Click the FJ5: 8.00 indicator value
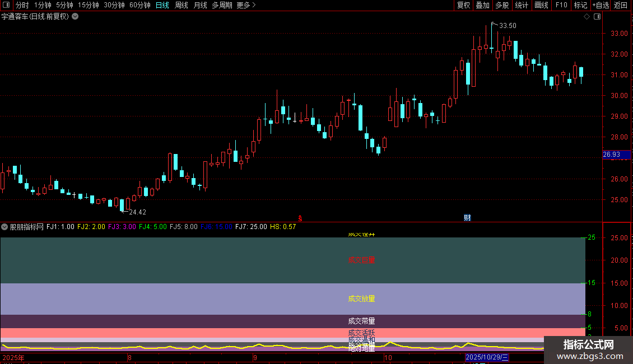Screen dimensions: 633x364 (183, 227)
